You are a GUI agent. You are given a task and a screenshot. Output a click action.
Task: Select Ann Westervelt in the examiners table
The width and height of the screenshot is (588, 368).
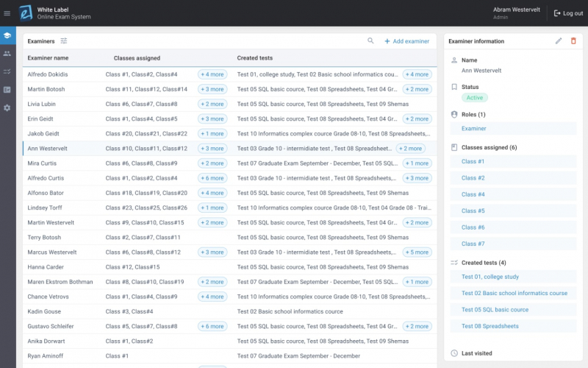[229, 149]
